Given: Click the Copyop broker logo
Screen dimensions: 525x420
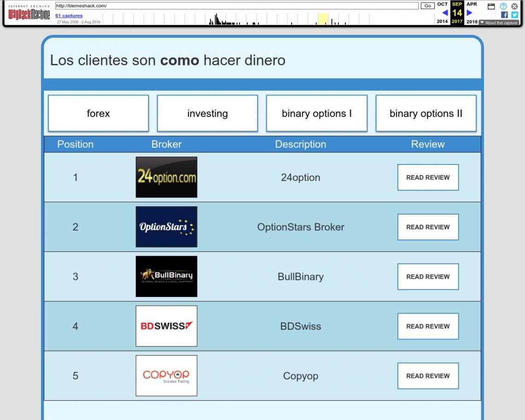Looking at the screenshot, I should (166, 375).
